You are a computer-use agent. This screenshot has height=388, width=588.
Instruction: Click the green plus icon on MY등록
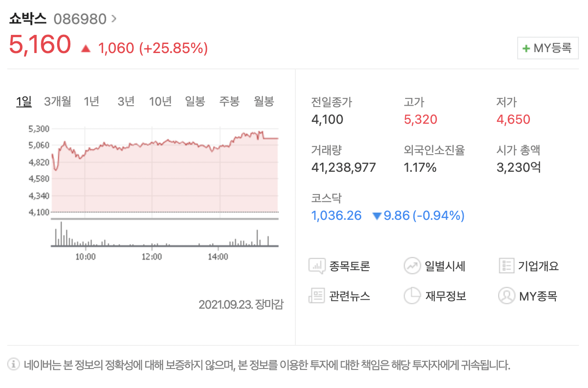pos(526,48)
